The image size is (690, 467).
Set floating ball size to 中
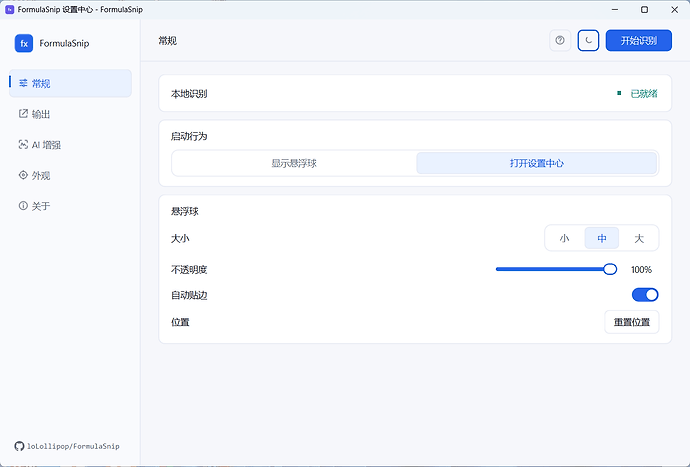pyautogui.click(x=602, y=238)
